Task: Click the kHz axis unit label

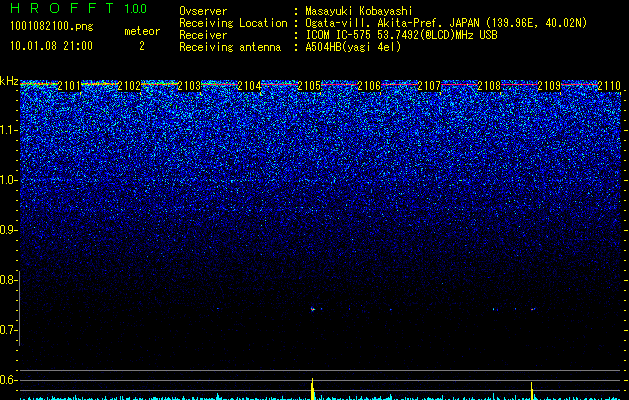Action: click(9, 81)
